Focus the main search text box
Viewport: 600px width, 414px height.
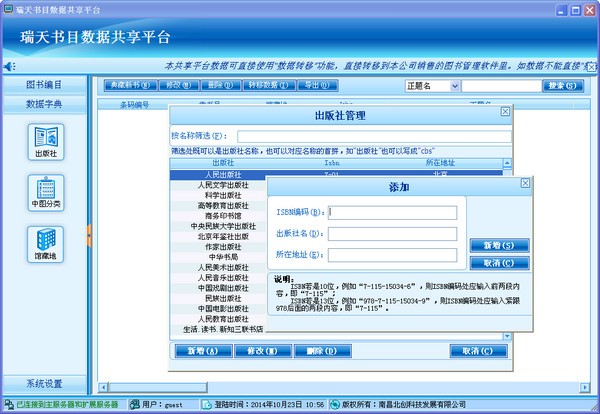(501, 86)
